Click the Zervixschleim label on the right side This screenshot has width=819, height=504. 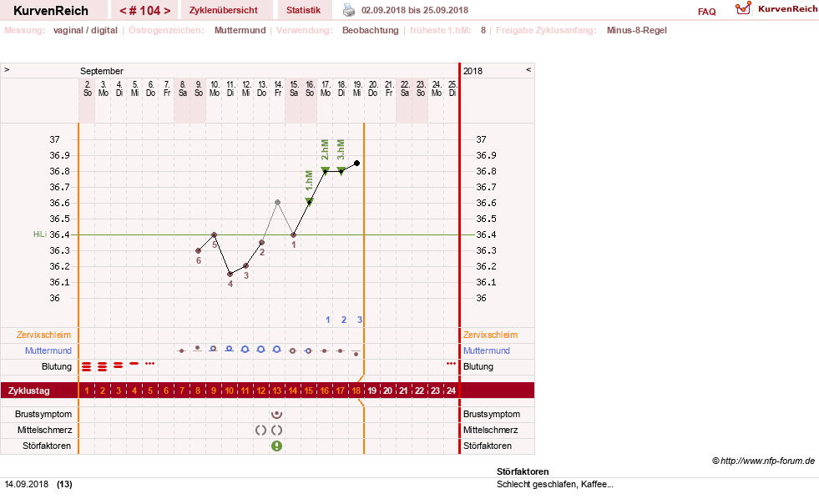pyautogui.click(x=490, y=335)
